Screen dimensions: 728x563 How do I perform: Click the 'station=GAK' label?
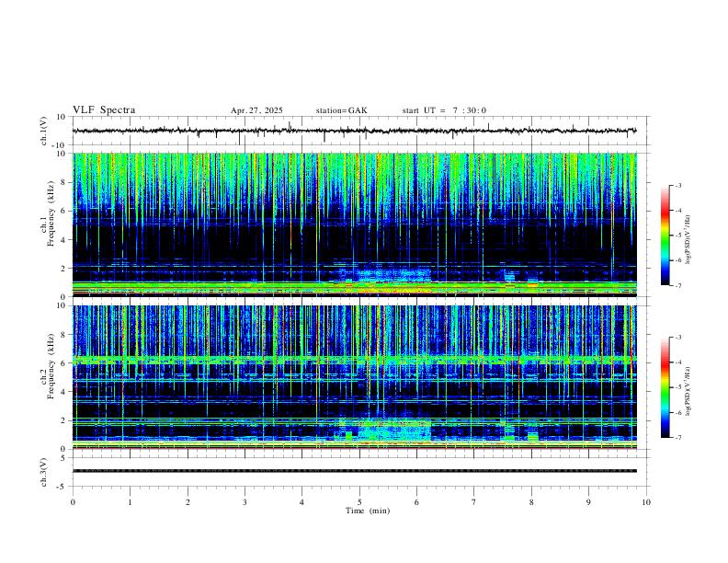pyautogui.click(x=341, y=110)
